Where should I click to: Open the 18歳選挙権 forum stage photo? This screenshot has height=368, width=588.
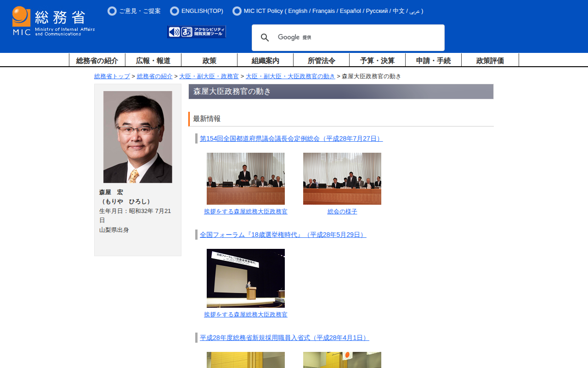[246, 278]
